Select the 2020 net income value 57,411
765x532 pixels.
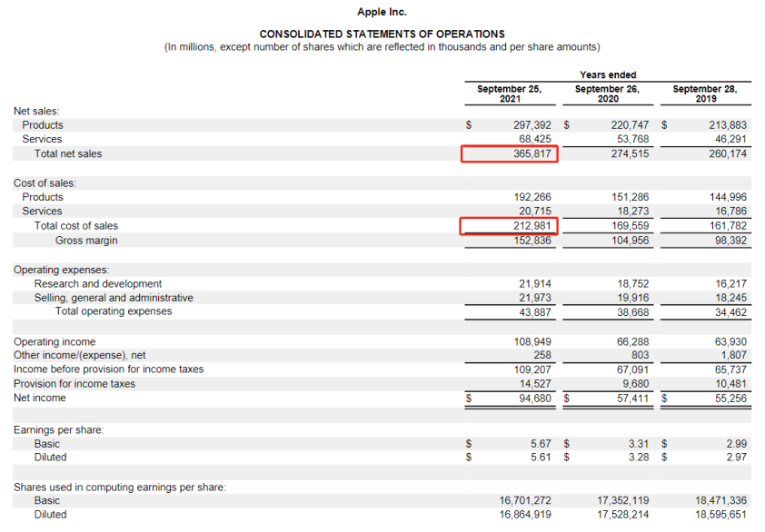tap(632, 399)
